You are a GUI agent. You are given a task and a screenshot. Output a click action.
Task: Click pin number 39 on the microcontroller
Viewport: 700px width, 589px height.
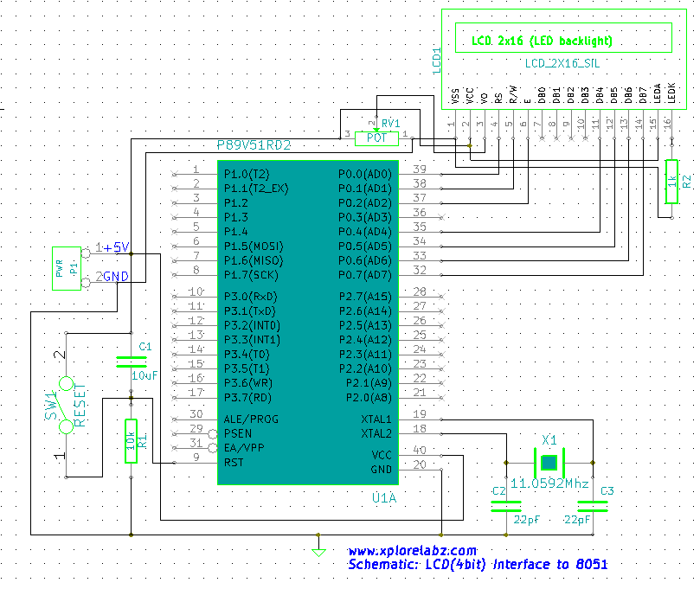tap(420, 170)
